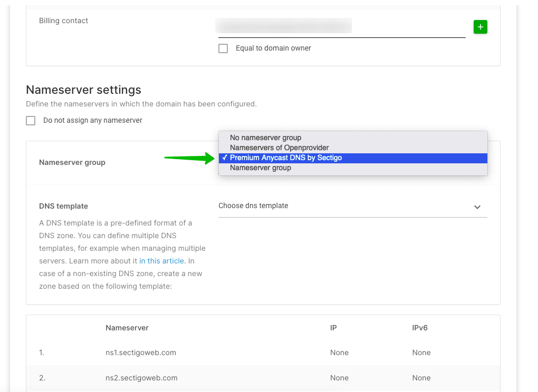This screenshot has width=538, height=392.
Task: Click ns2.sectigoweb.com nameserver cell
Action: (141, 378)
